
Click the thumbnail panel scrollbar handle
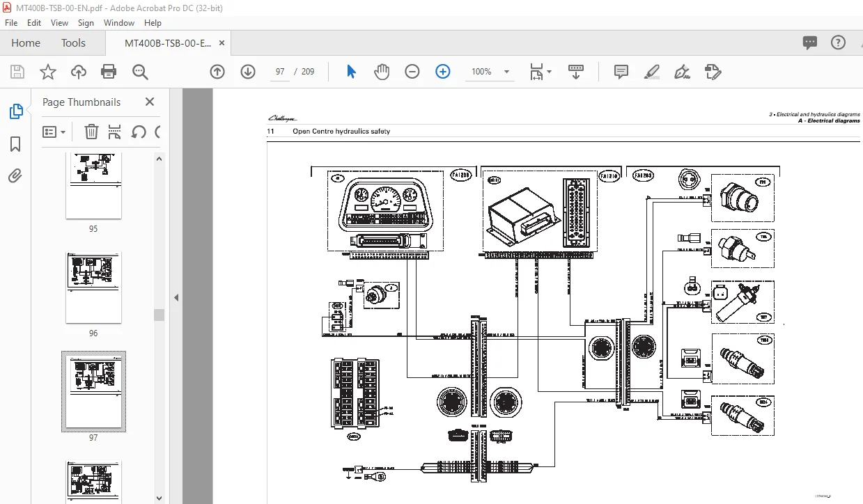coord(159,315)
